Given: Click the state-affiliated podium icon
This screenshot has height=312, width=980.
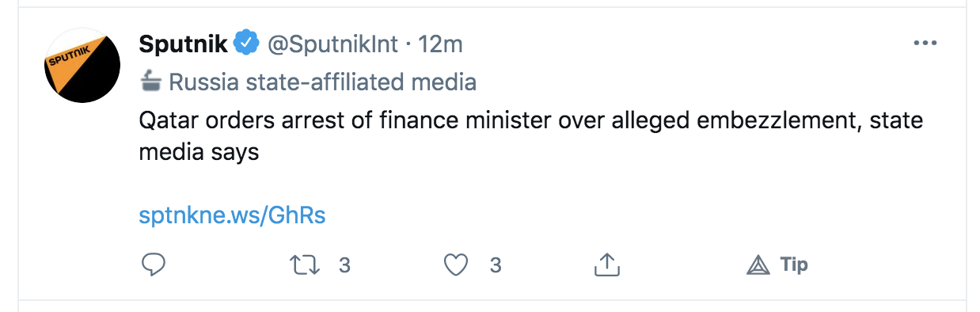Looking at the screenshot, I should [150, 82].
